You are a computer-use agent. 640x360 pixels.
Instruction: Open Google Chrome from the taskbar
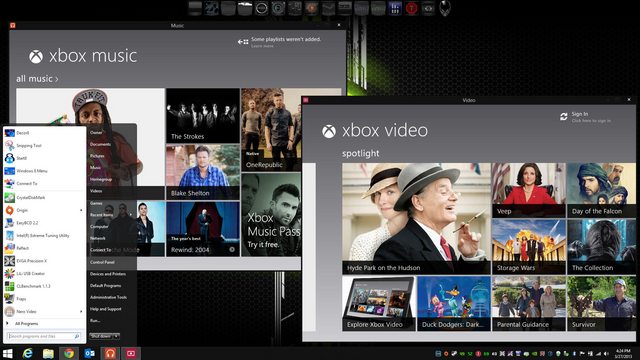[x=69, y=353]
